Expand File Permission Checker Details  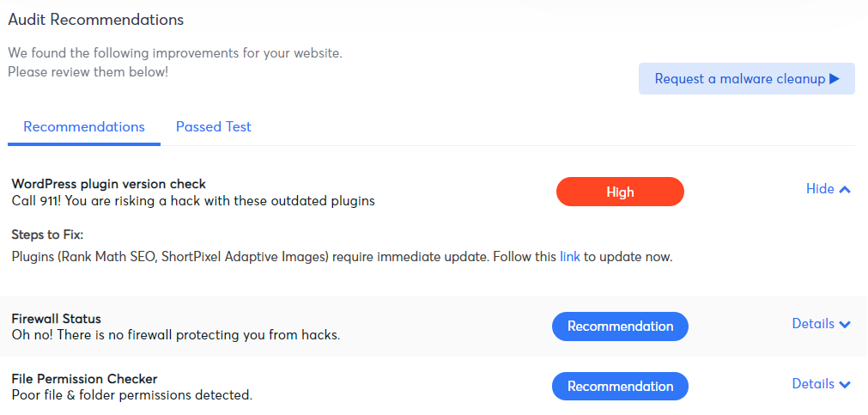pyautogui.click(x=822, y=383)
